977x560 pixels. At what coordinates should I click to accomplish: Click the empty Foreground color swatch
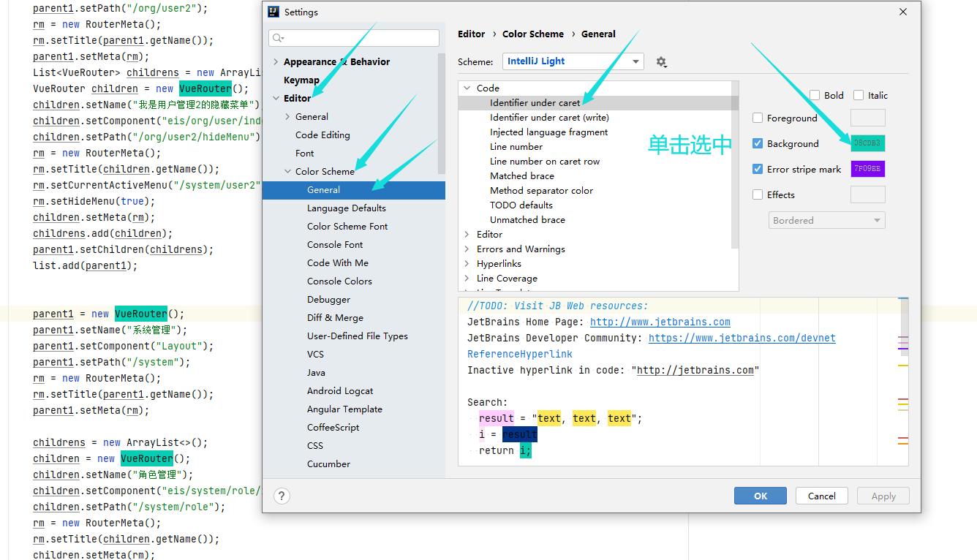(868, 118)
